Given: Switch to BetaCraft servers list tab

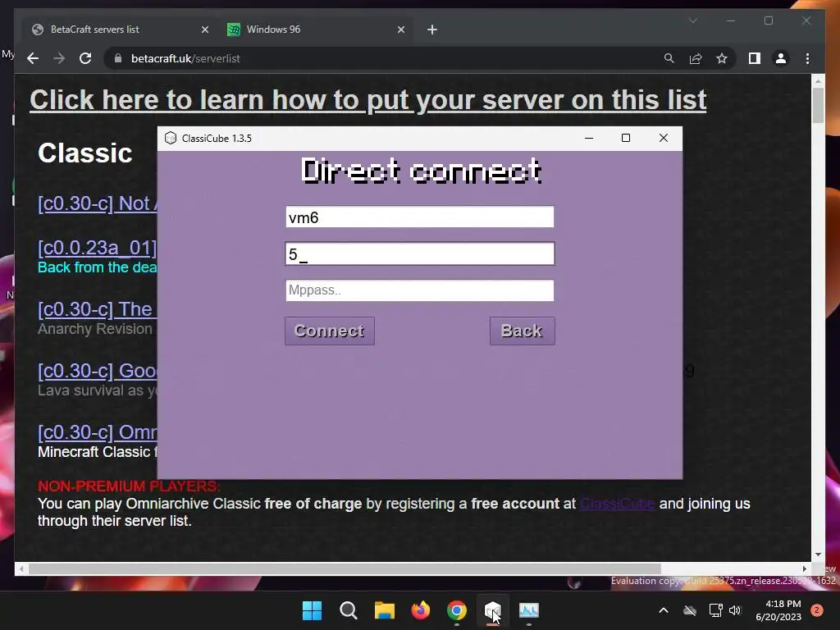Looking at the screenshot, I should (121, 30).
